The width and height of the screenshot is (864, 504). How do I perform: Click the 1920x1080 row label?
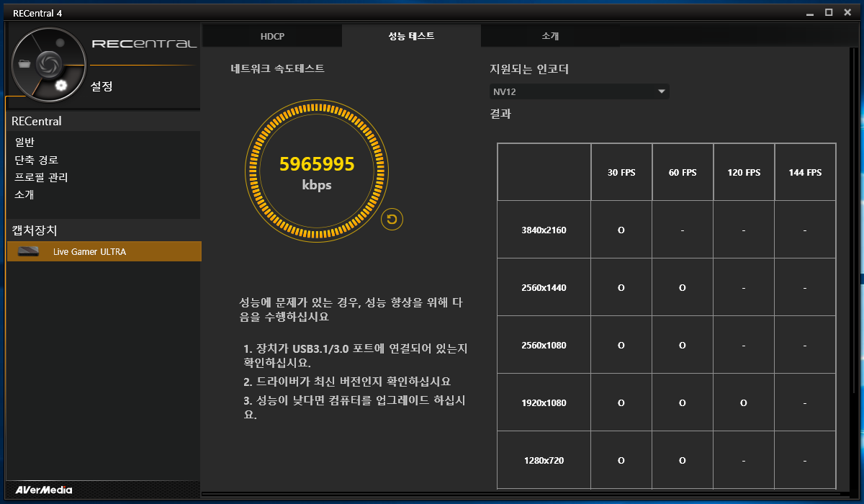click(544, 402)
